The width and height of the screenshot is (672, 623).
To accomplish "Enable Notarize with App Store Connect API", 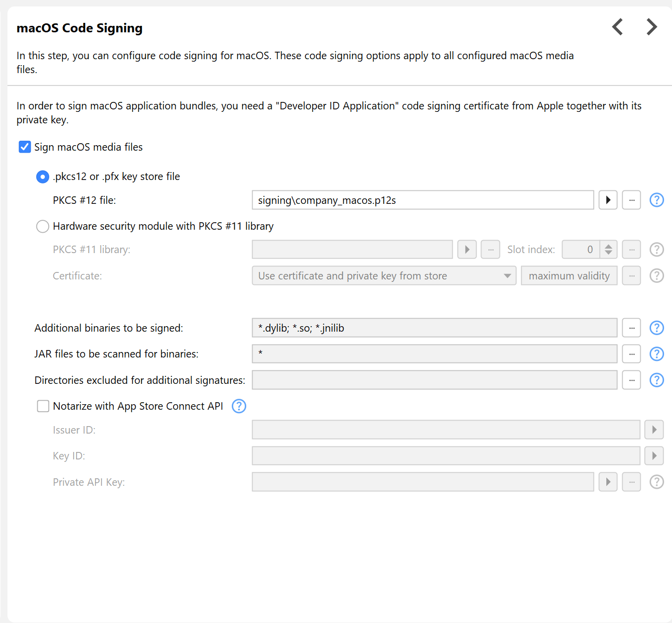I will (43, 406).
